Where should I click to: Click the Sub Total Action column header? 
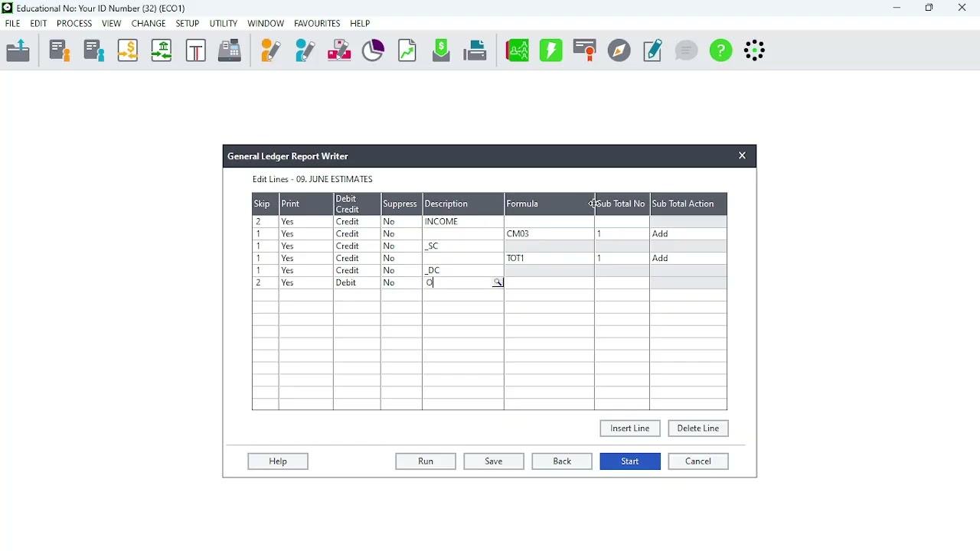pyautogui.click(x=688, y=204)
